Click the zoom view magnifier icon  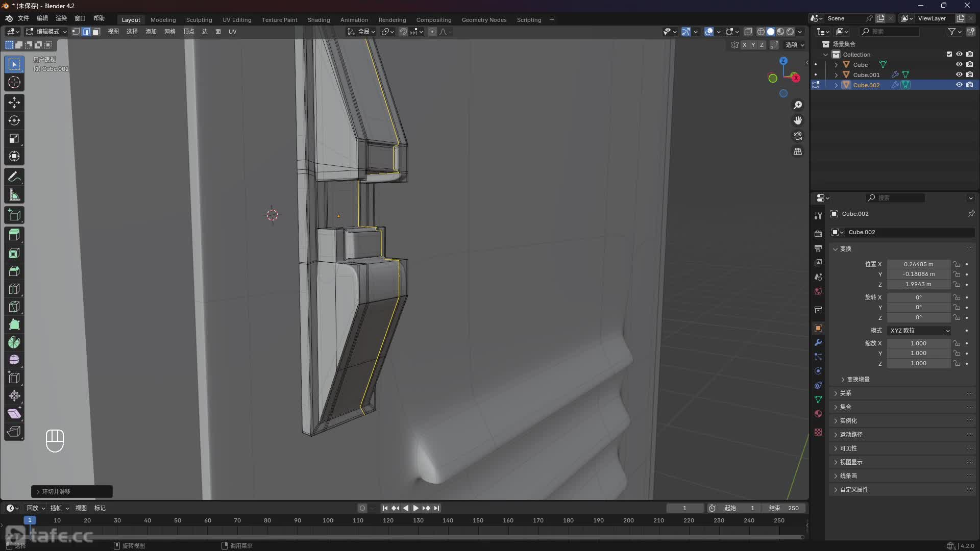click(x=798, y=105)
